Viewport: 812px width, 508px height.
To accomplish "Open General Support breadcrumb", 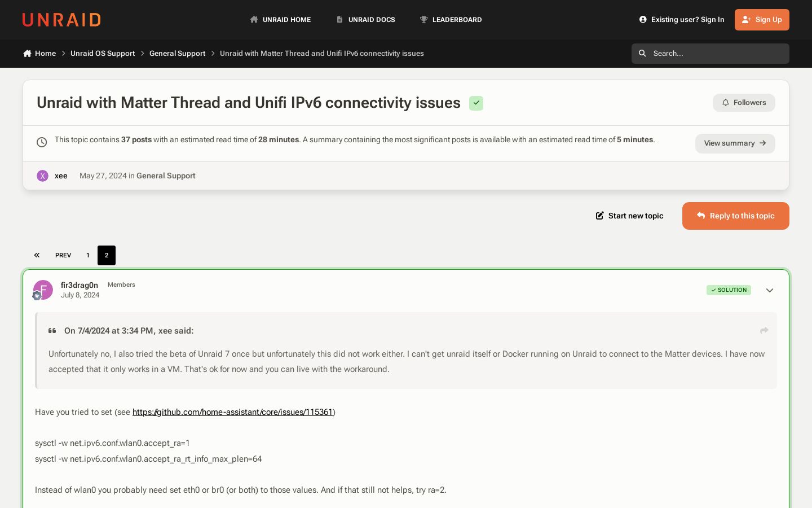I will (177, 54).
